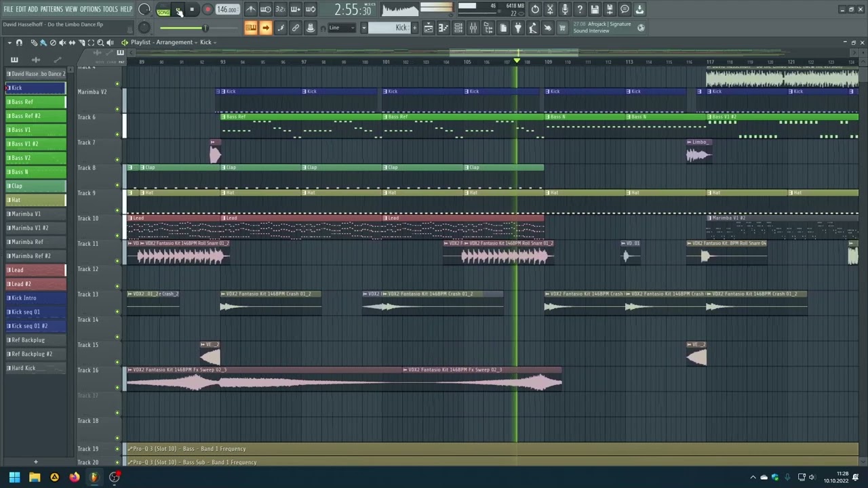Click the play/pause button
The width and height of the screenshot is (868, 488).
pos(178,9)
